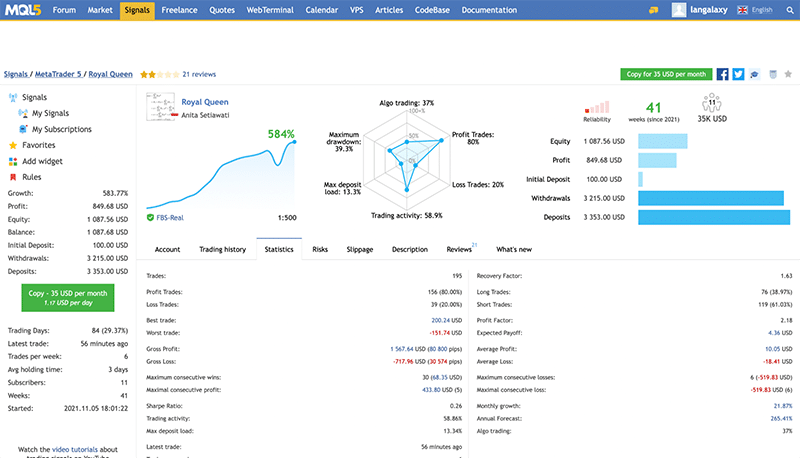This screenshot has width=800, height=458.
Task: Click the Rules bookmark icon
Action: tap(13, 177)
